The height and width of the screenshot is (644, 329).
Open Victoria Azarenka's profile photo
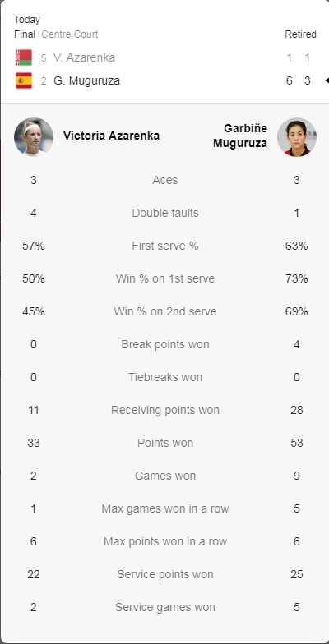[33, 136]
